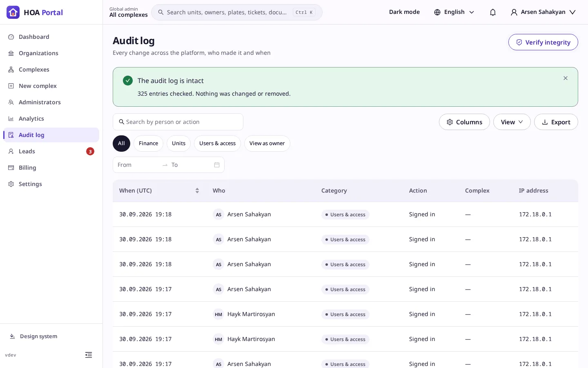
Task: Open the View dropdown
Action: 512,122
